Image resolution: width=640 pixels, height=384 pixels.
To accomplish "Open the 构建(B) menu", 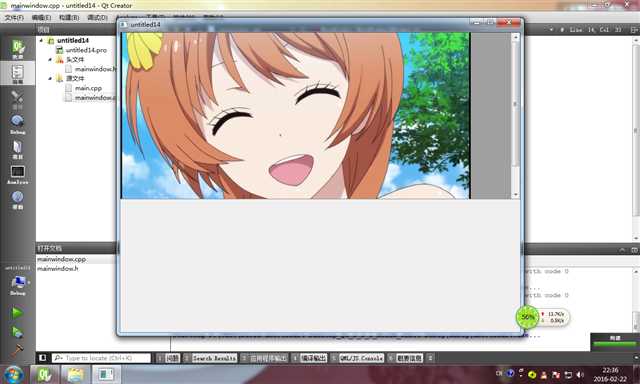I will coord(69,18).
